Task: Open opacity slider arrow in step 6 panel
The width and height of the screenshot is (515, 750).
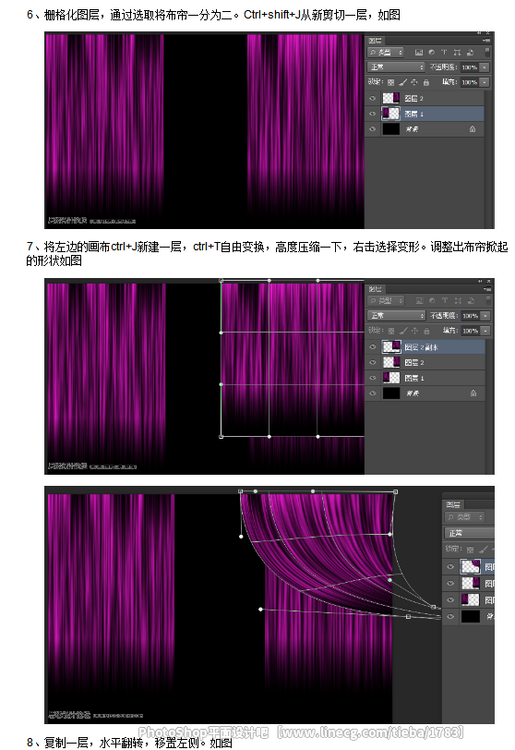Action: pyautogui.click(x=484, y=67)
